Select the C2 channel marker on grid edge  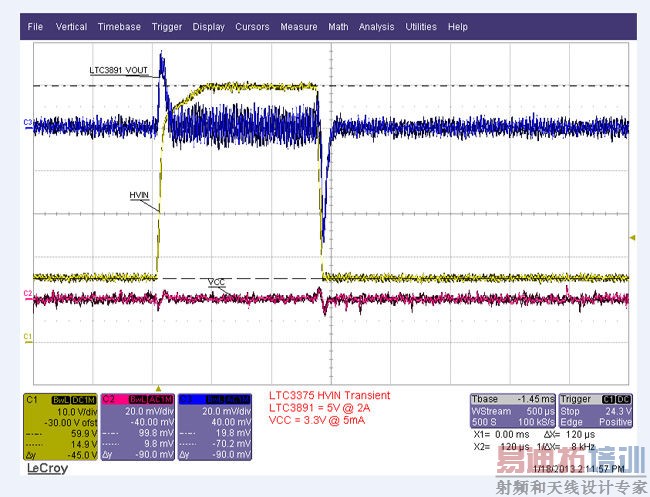(x=28, y=294)
